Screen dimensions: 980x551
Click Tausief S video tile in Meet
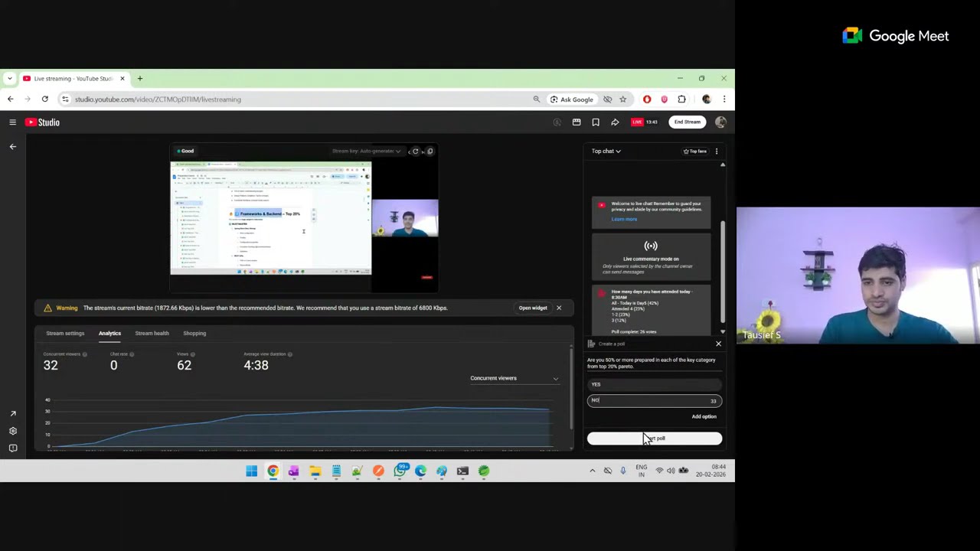[857, 275]
